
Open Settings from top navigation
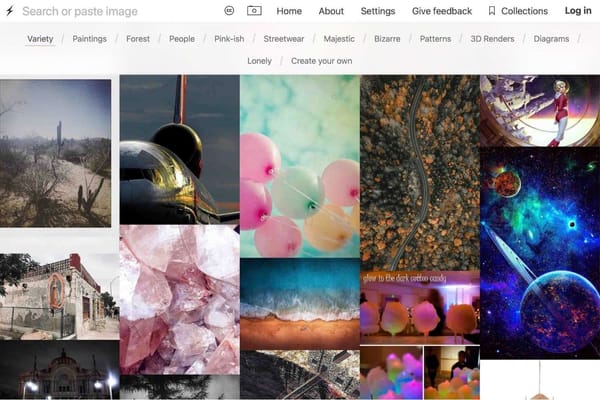click(x=378, y=11)
